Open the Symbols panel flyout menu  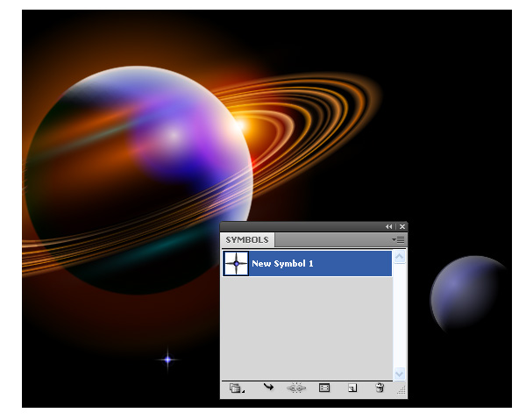click(x=398, y=240)
